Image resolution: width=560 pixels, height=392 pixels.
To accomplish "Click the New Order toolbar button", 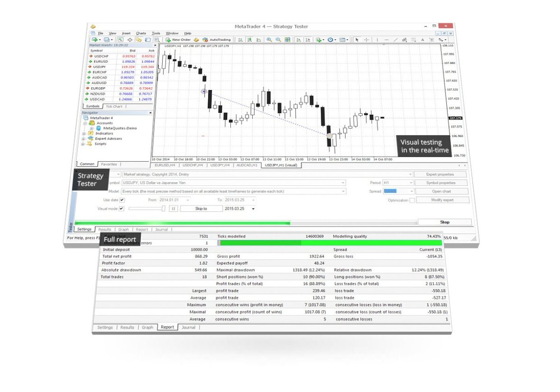I will [178, 40].
